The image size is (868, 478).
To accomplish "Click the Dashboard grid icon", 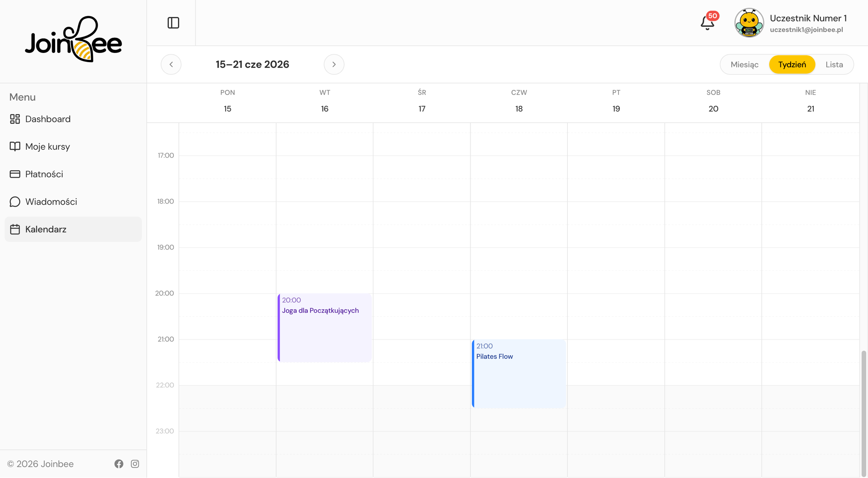I will pos(15,119).
